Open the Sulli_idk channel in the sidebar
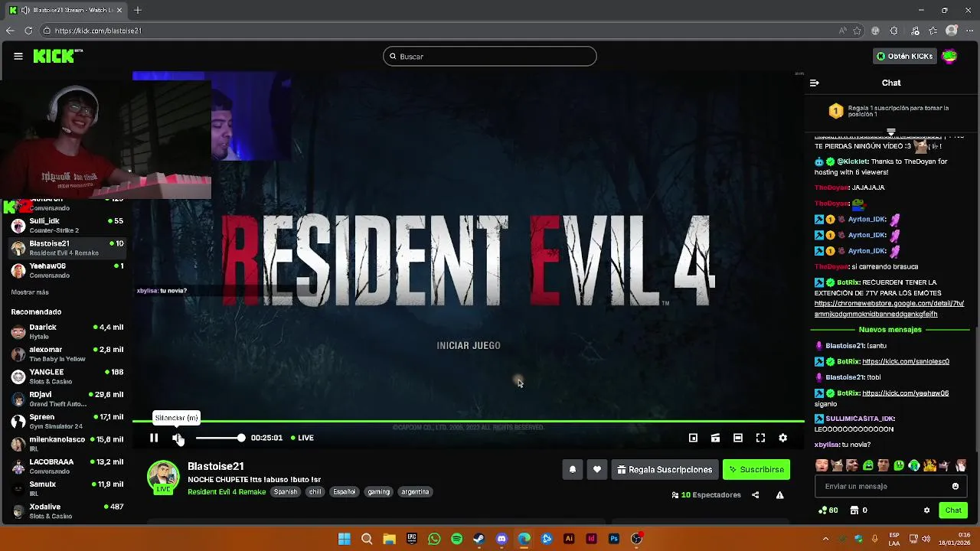The height and width of the screenshot is (551, 980). click(x=67, y=225)
